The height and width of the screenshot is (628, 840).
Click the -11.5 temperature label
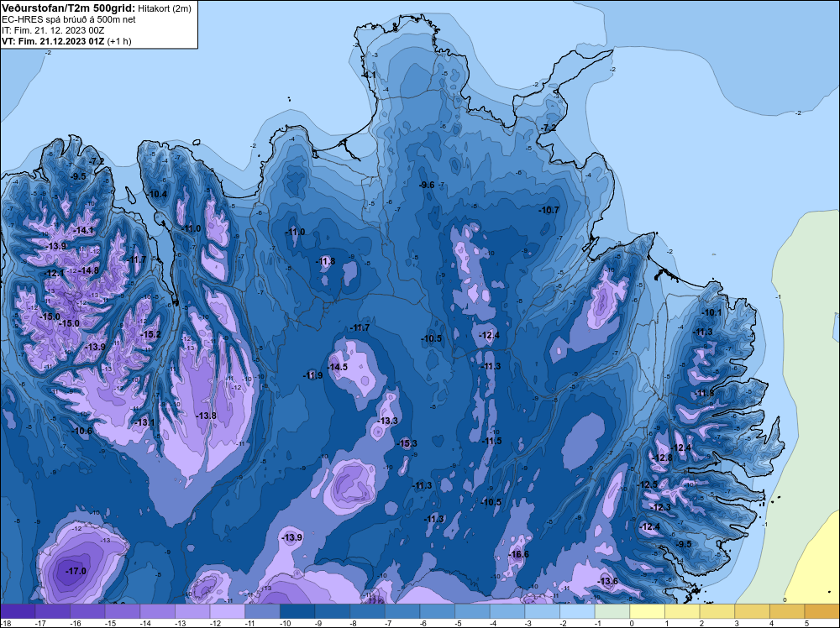(491, 441)
